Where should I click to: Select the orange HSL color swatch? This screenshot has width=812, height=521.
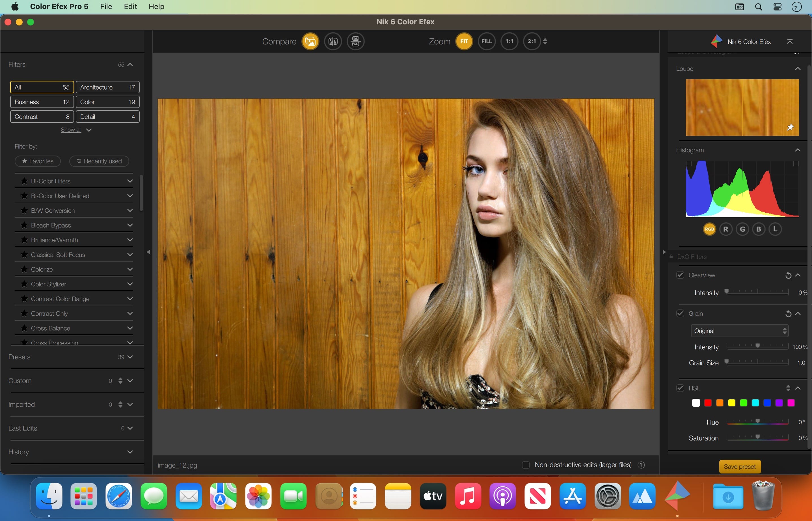click(719, 403)
